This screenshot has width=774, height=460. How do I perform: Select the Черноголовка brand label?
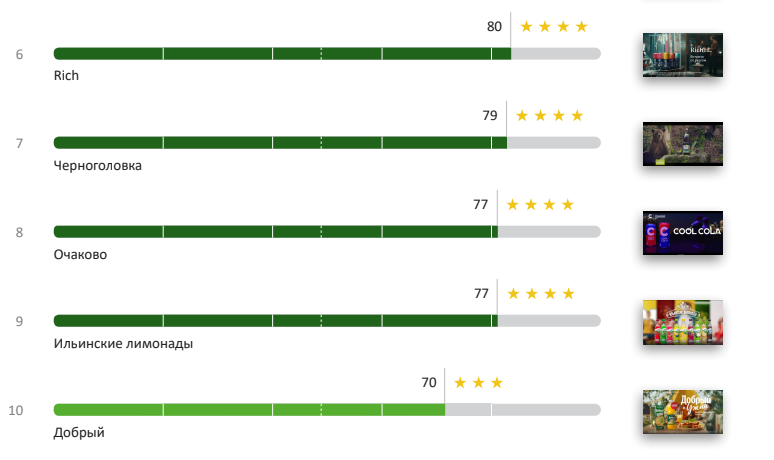[98, 165]
